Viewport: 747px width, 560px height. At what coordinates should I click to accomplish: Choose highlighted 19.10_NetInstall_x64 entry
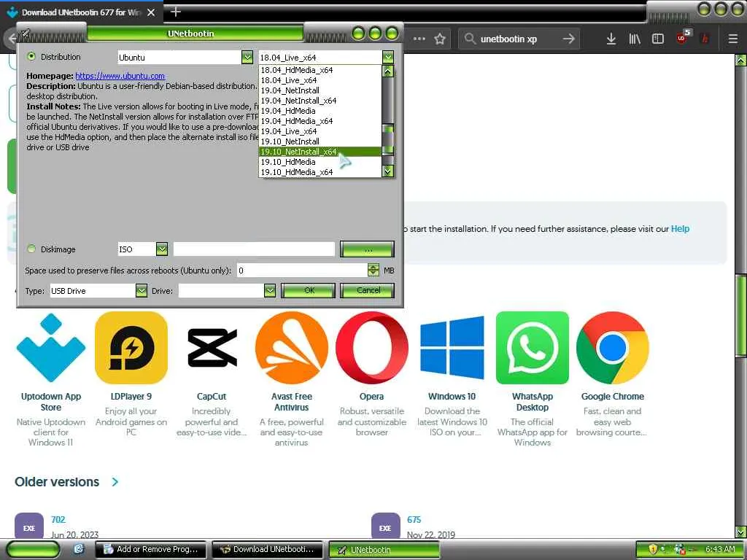(320, 152)
